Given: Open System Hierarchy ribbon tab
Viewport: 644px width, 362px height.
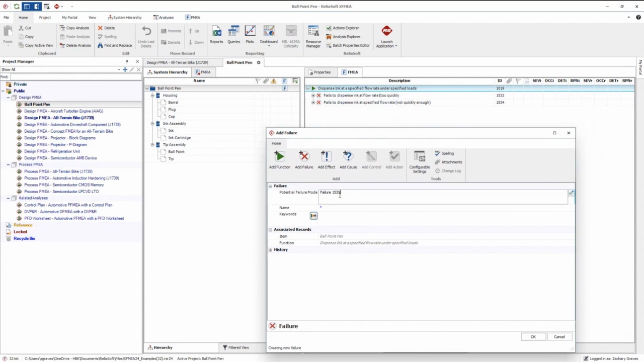Looking at the screenshot, I should pyautogui.click(x=124, y=18).
